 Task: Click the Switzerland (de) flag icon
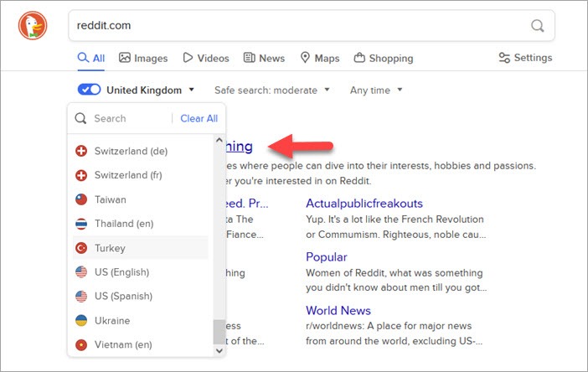click(x=81, y=151)
